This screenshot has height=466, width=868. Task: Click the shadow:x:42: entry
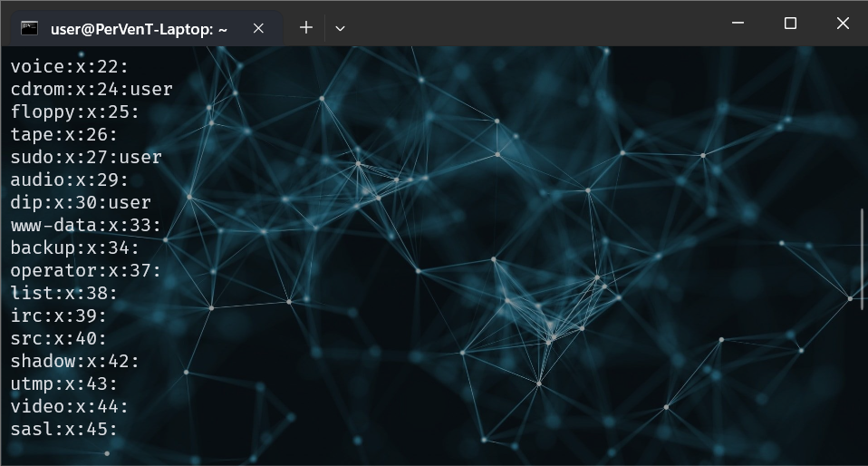pos(75,361)
